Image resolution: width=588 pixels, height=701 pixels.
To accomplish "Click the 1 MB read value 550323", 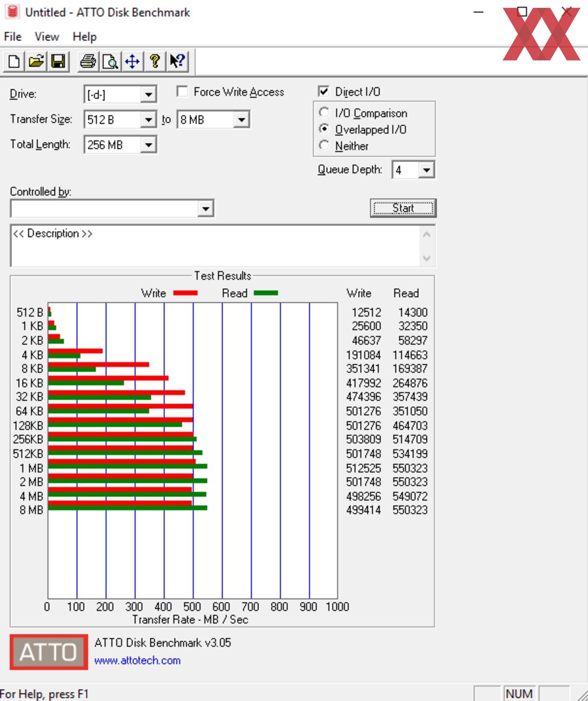I will 410,468.
